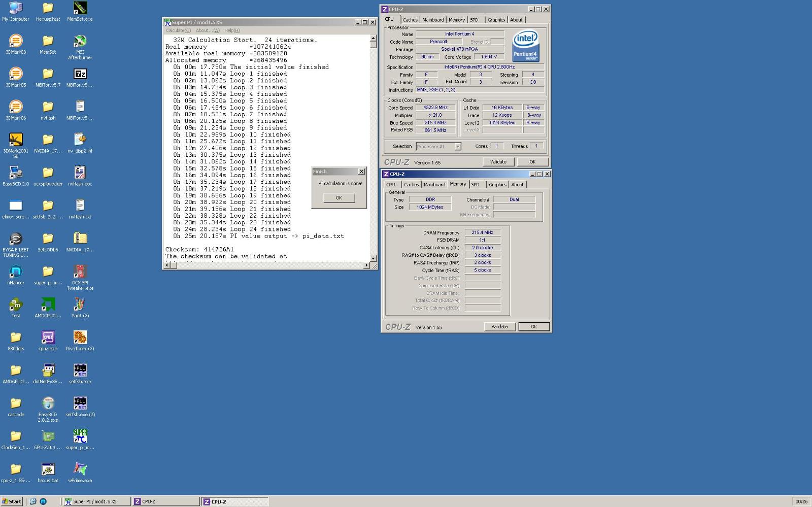Switch to Mainboard tab in upper CPU-Z
Screen dimensions: 812x507
click(433, 20)
